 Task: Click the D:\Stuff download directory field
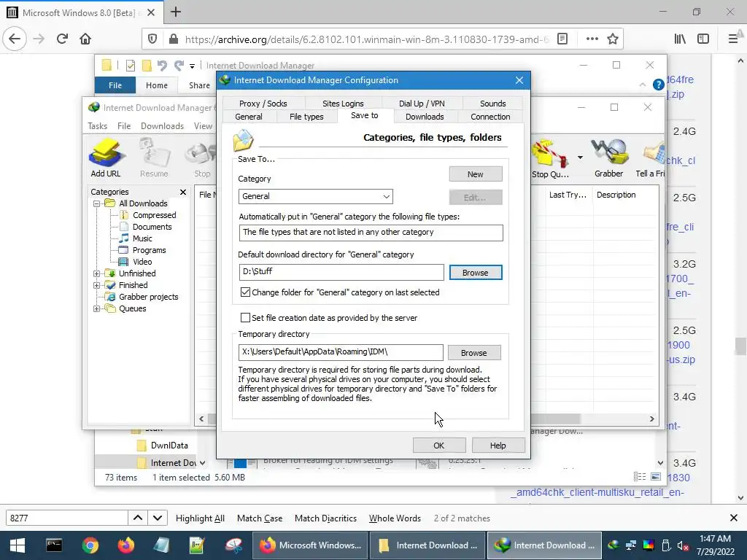click(341, 272)
